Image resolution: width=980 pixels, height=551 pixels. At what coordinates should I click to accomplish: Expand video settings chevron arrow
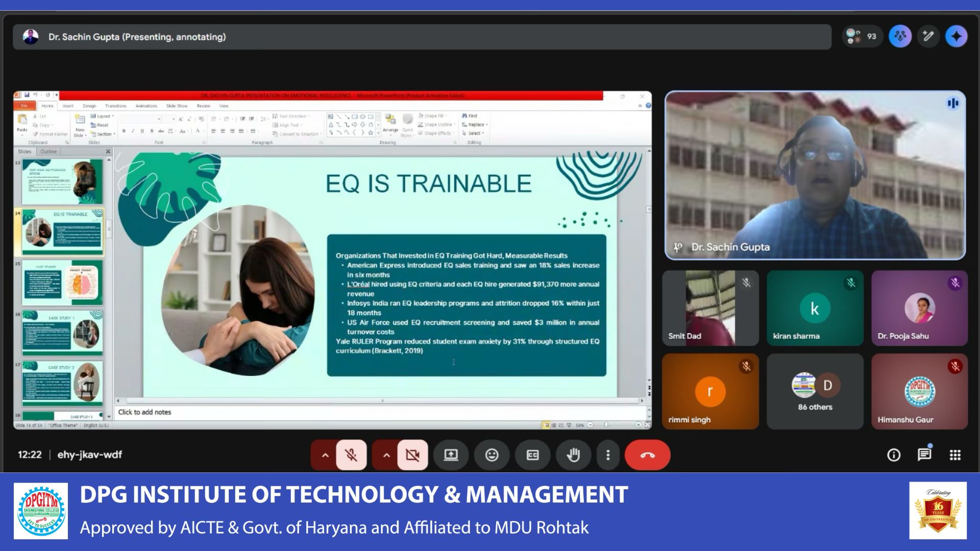[x=386, y=455]
